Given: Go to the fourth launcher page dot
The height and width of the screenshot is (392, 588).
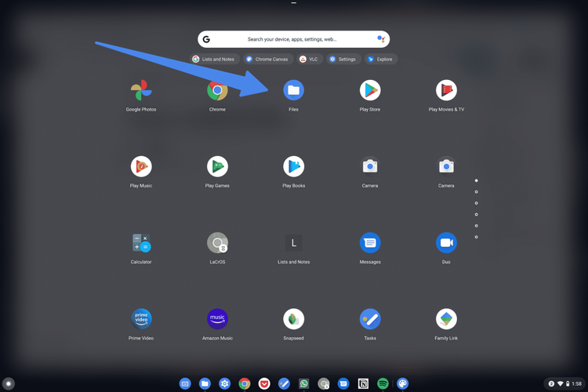Looking at the screenshot, I should [x=476, y=214].
